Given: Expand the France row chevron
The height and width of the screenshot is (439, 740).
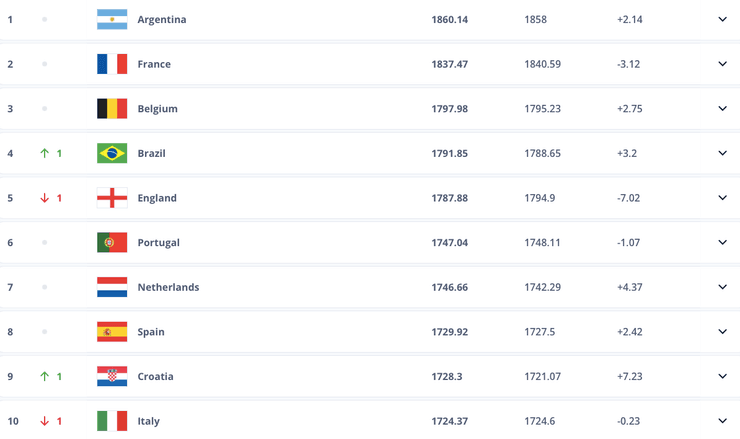Looking at the screenshot, I should pyautogui.click(x=722, y=64).
